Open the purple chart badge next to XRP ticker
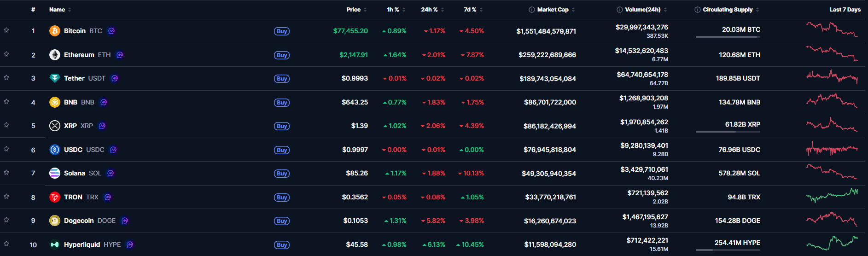Screen dimensions: 868x256 pos(102,126)
